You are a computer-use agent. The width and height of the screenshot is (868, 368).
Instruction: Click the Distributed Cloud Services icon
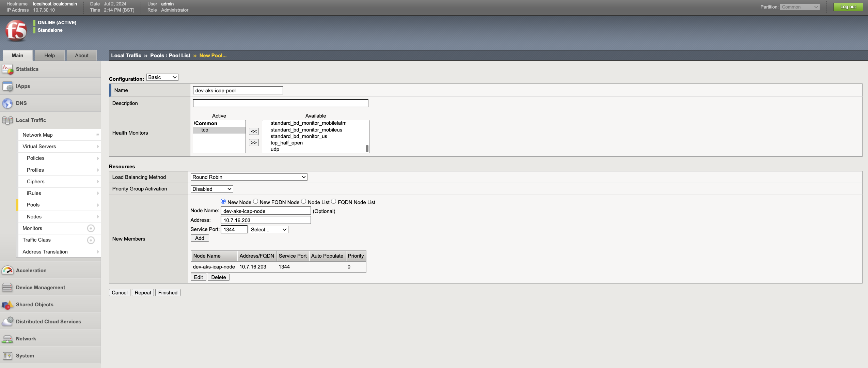[x=7, y=321]
